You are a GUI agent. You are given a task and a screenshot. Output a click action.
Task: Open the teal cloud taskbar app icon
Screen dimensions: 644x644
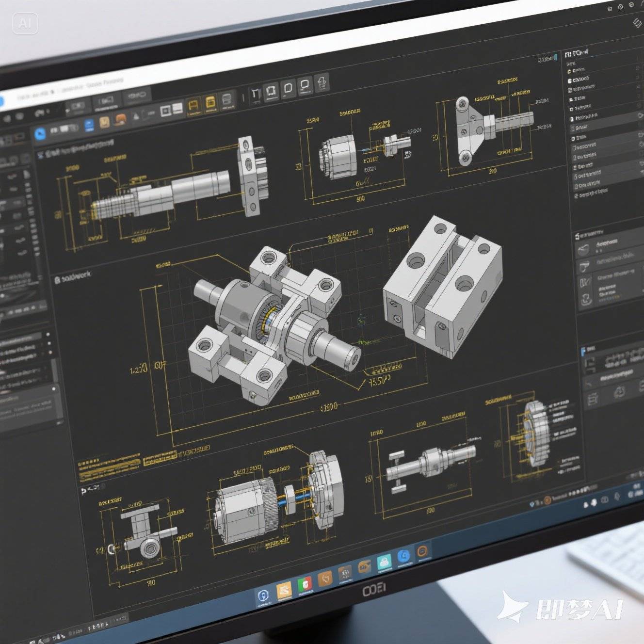point(384,563)
